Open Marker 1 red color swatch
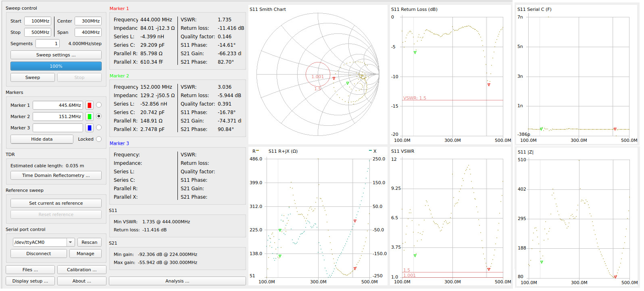This screenshot has height=291, width=644. 90,105
